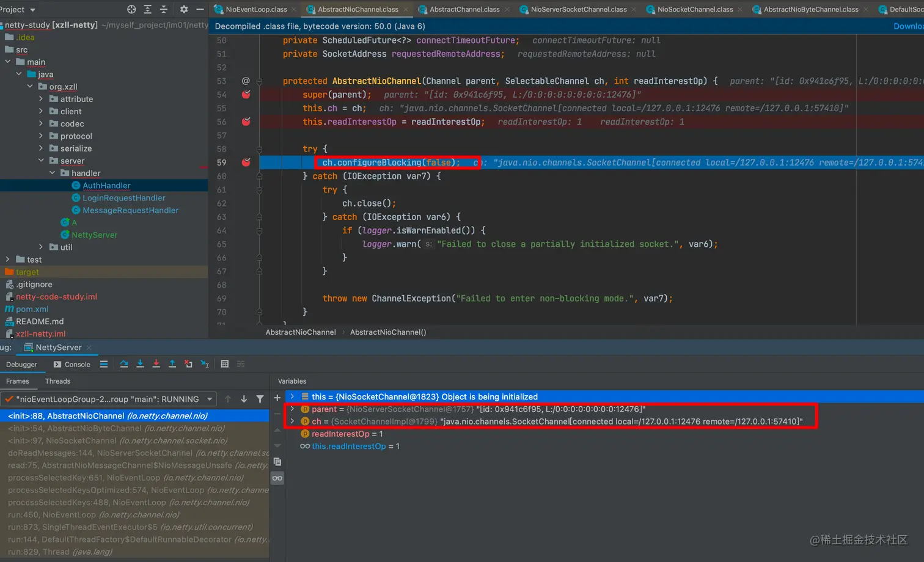Switch to the AbstractNioByteChannel.class tab
Screen dimensions: 924x562
(810, 9)
